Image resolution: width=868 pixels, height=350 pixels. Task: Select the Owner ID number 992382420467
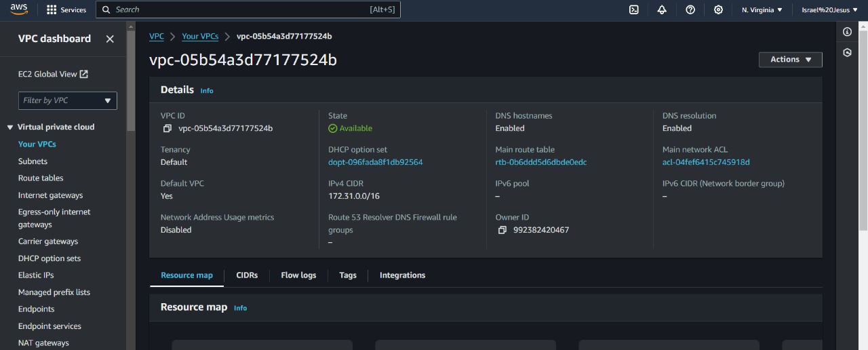click(x=541, y=230)
